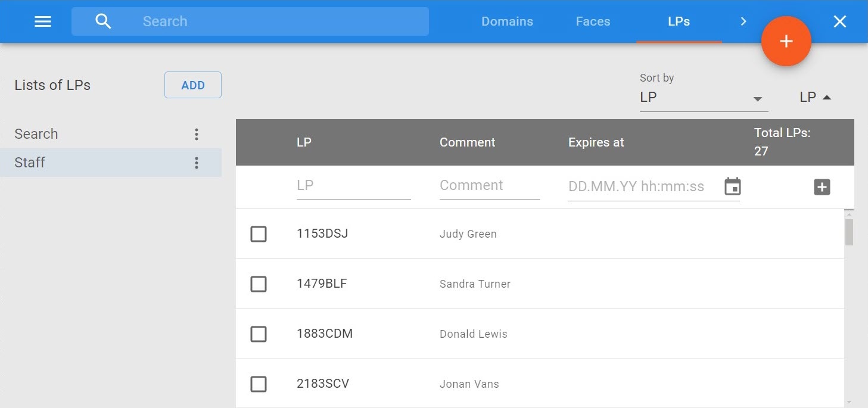Viewport: 868px width, 408px height.
Task: Open options menu for Staff list
Action: click(197, 163)
